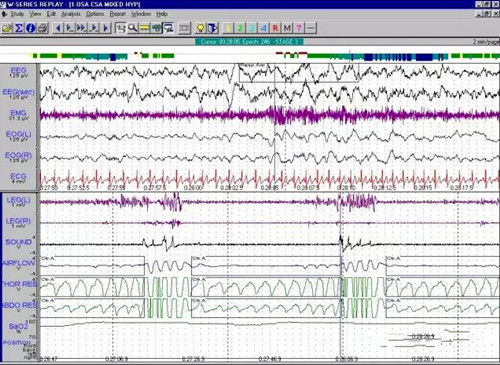
Task: Click the light bulb icon
Action: tap(200, 28)
